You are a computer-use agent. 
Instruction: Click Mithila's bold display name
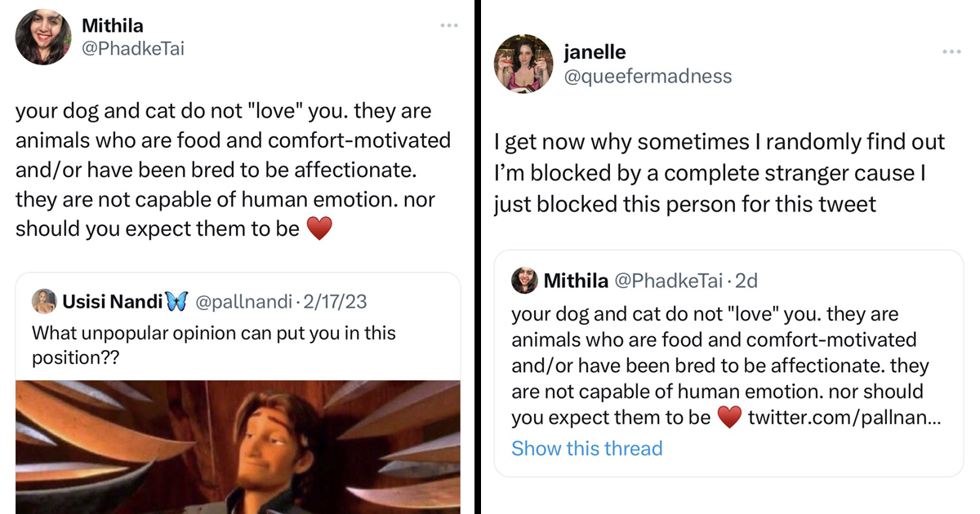113,25
